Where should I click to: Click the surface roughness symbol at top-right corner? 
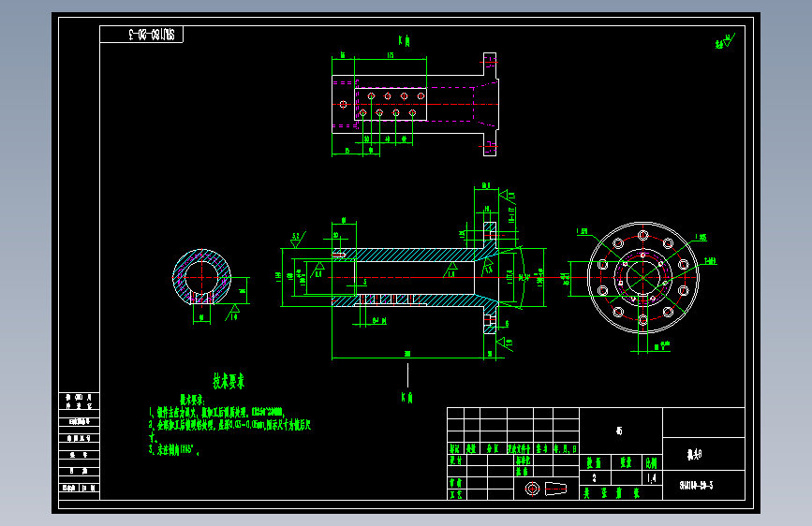tap(725, 41)
